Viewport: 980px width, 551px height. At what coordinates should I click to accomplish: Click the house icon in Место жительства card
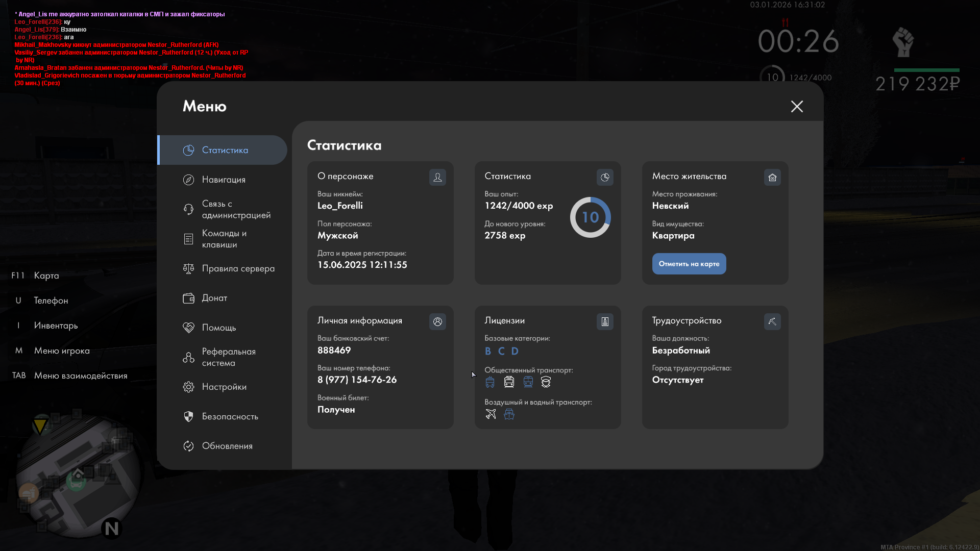point(772,177)
